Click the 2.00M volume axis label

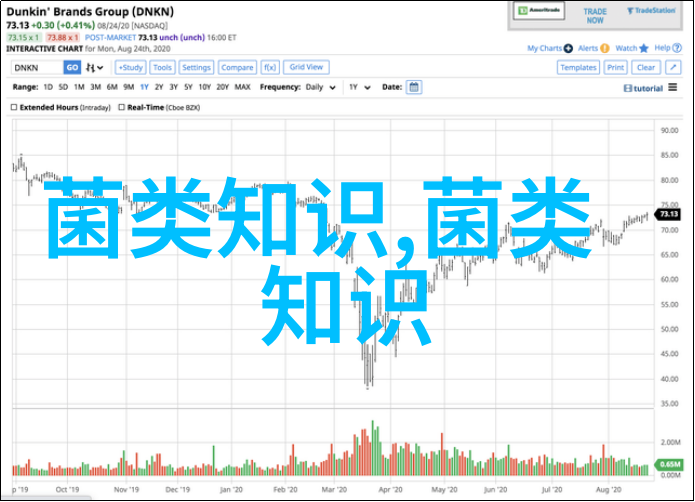pyautogui.click(x=669, y=442)
